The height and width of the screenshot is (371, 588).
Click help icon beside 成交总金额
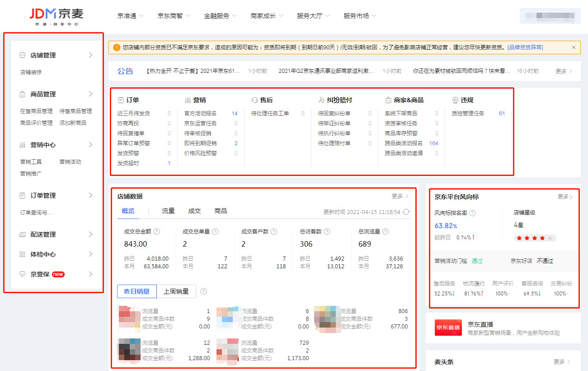157,232
